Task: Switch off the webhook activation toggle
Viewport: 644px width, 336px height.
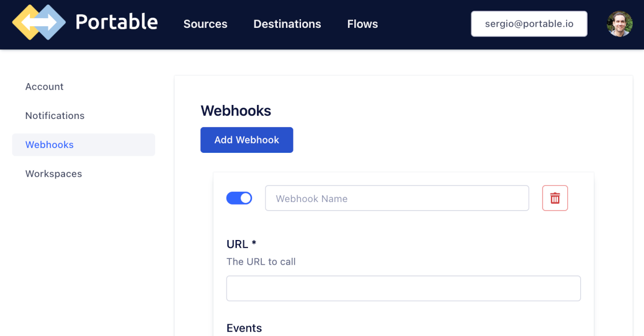Action: tap(239, 198)
